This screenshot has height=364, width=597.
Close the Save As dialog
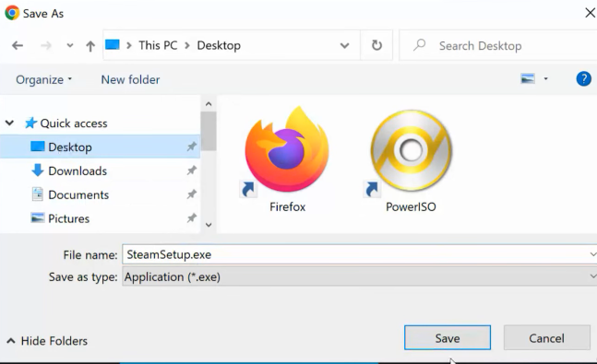point(590,13)
